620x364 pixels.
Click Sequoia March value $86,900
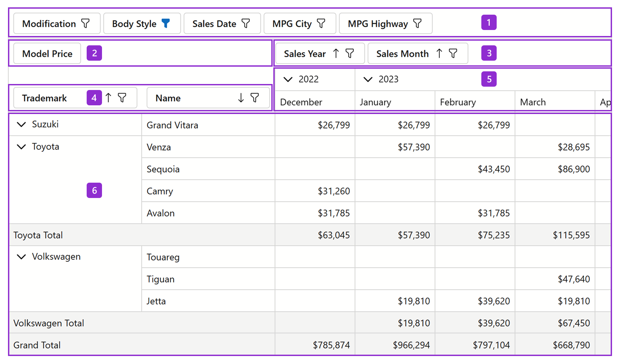coord(574,169)
